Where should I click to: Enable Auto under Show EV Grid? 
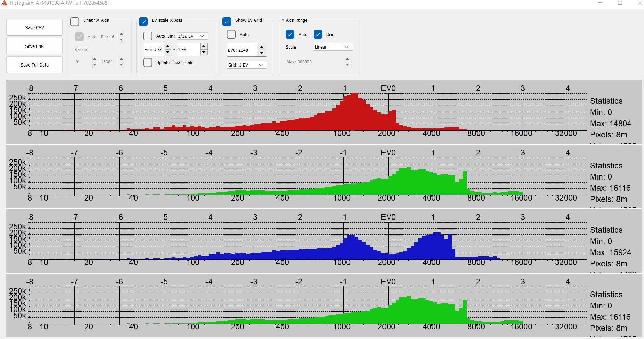[x=231, y=34]
